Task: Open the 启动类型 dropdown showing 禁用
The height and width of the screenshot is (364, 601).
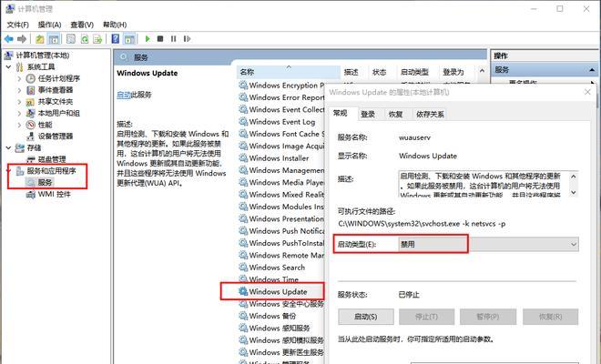Action: click(488, 244)
